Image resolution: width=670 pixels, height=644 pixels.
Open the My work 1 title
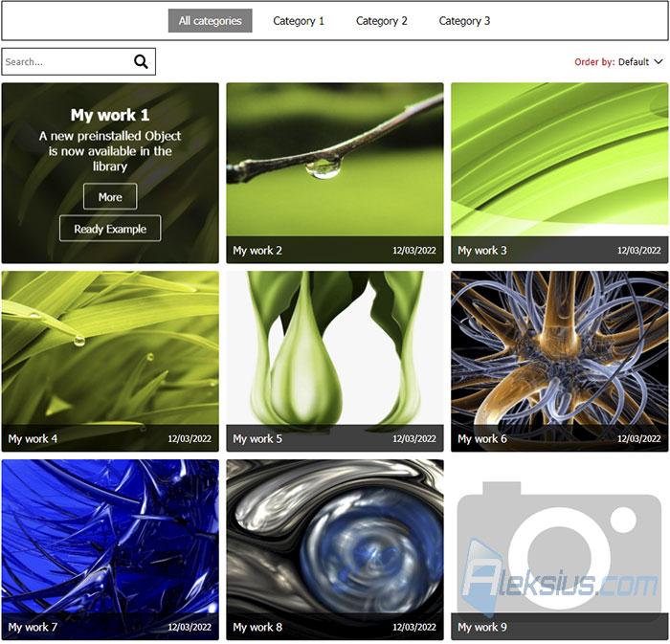point(110,115)
